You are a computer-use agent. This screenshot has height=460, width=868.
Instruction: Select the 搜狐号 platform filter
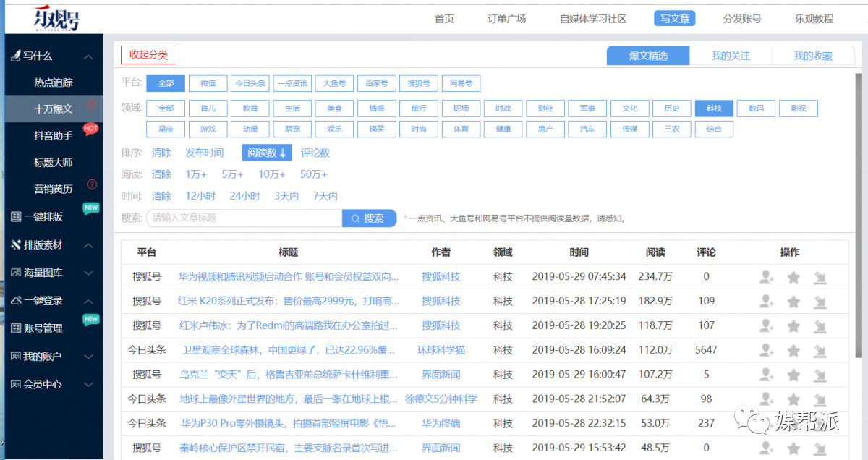(418, 83)
